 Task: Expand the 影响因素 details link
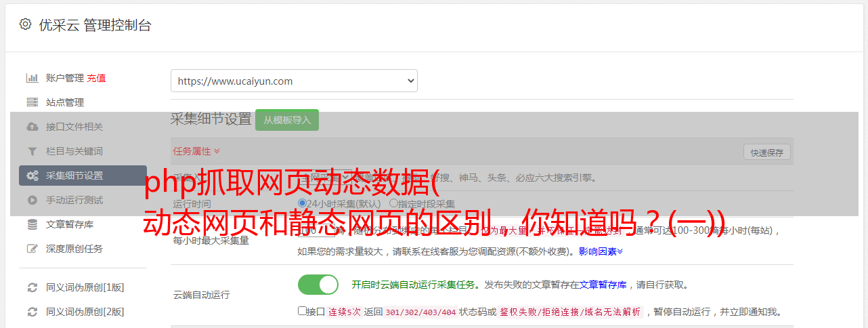(x=601, y=251)
